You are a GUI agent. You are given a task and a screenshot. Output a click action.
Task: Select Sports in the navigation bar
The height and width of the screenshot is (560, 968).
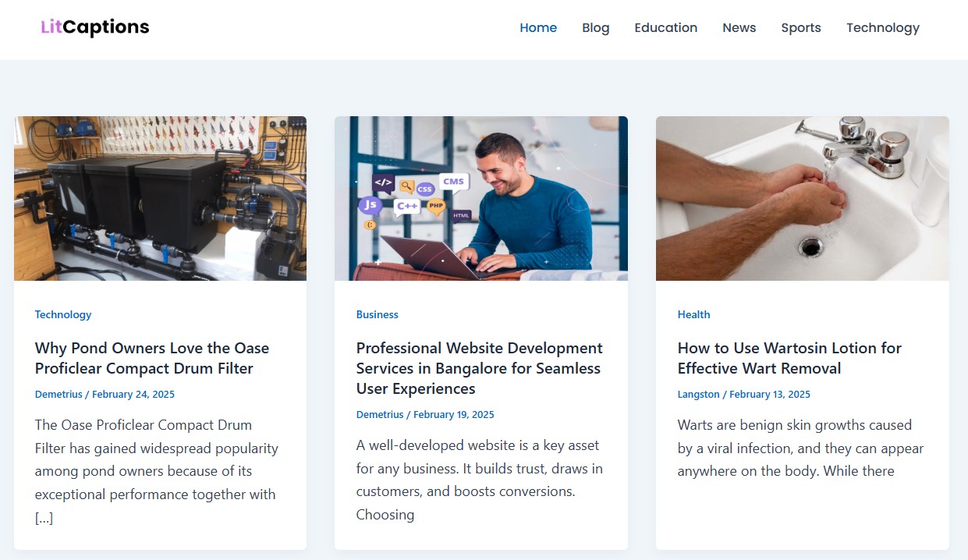(x=801, y=28)
